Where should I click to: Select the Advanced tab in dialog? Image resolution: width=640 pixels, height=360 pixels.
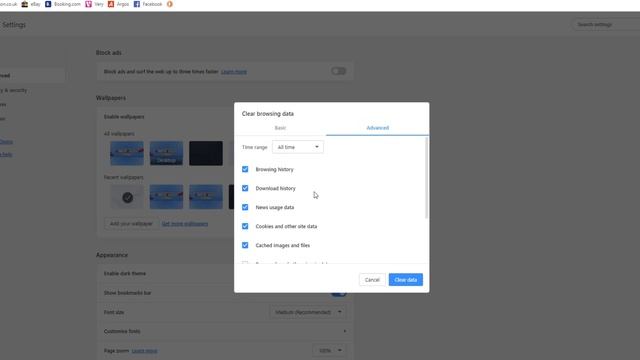point(378,128)
